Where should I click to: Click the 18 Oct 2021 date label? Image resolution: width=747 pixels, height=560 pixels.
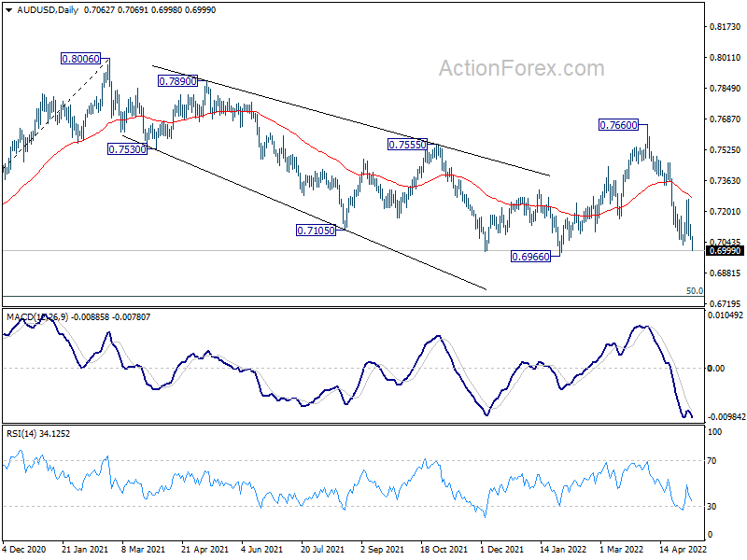click(x=444, y=550)
